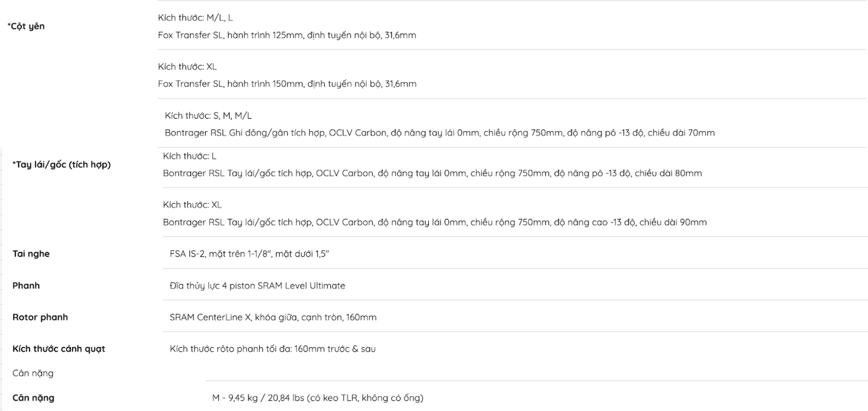Click the SRAM Level Ultimate brake text

click(x=257, y=286)
